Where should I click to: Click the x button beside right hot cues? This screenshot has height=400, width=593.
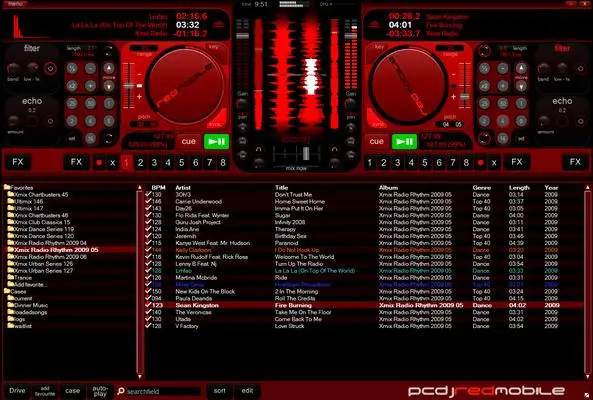[x=494, y=163]
